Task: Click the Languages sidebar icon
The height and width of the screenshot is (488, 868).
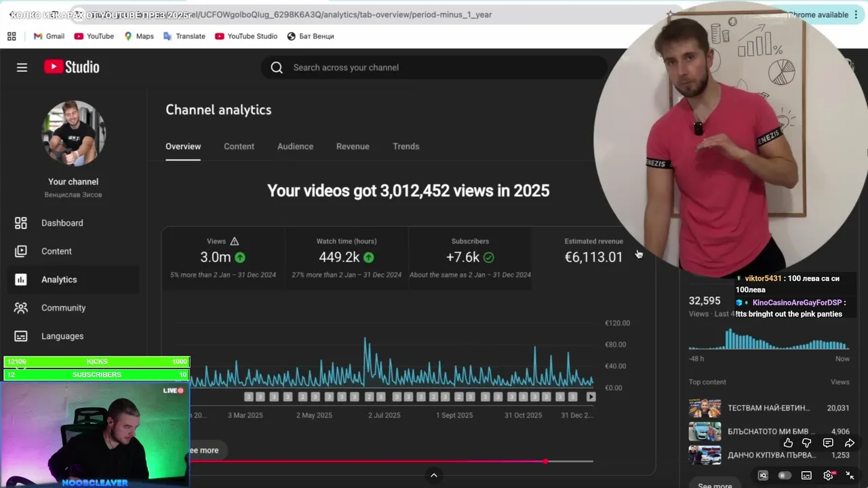Action: pyautogui.click(x=21, y=336)
